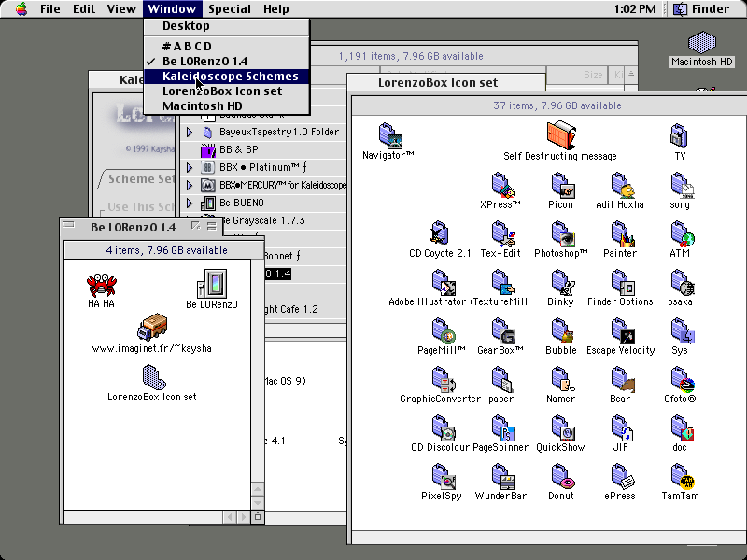Screen dimensions: 747x560
Task: Open the Edit menu
Action: [x=84, y=9]
